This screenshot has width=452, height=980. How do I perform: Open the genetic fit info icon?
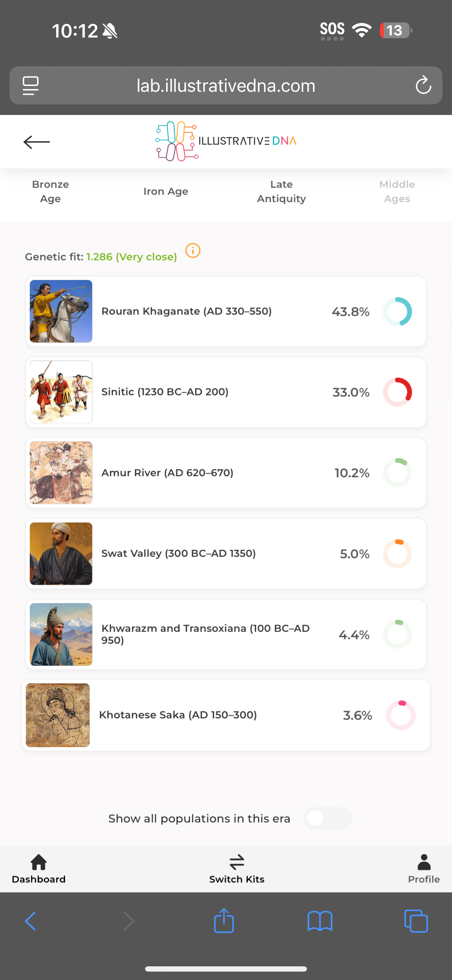[x=193, y=250]
